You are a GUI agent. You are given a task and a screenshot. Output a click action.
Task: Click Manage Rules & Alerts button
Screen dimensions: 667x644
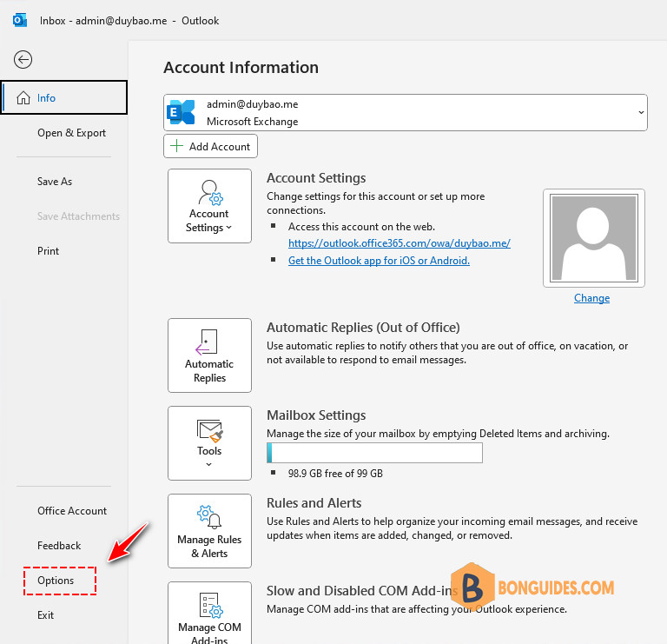209,531
